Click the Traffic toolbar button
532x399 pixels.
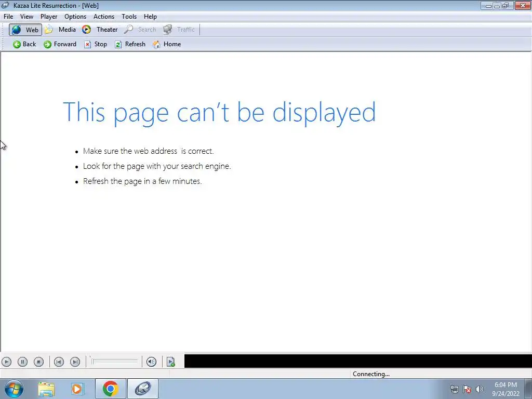pyautogui.click(x=179, y=30)
